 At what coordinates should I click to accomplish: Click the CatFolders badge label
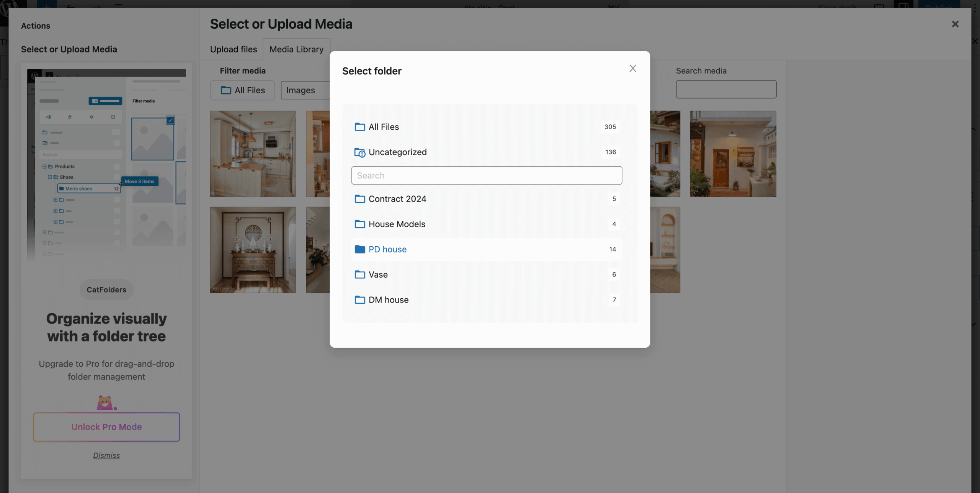pyautogui.click(x=106, y=290)
